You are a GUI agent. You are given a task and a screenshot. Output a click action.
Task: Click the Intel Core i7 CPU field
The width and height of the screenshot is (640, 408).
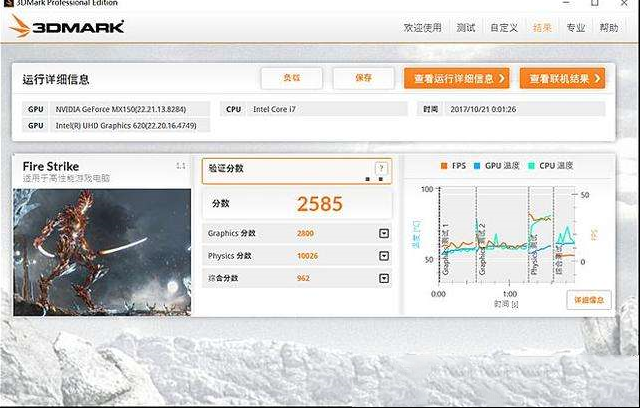coord(327,109)
